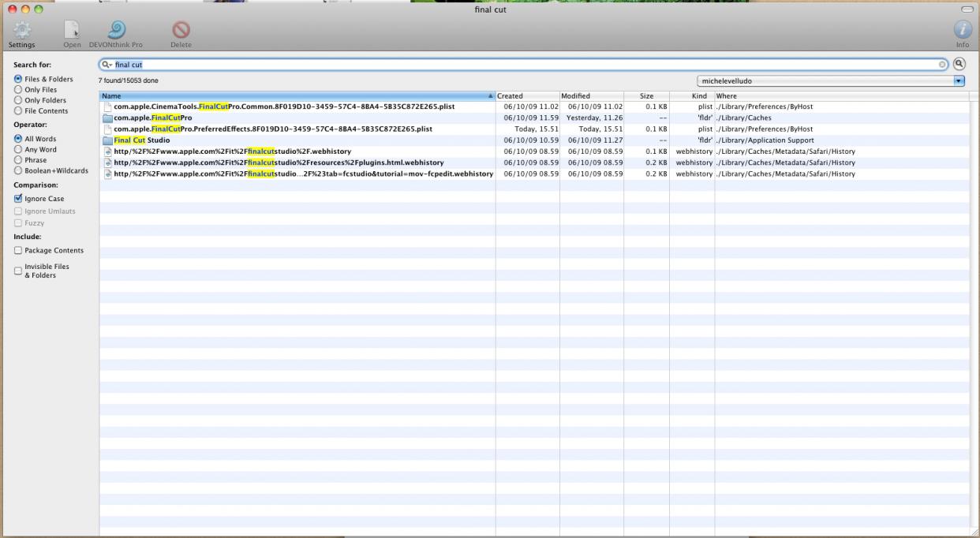Choose Any Word operator
980x538 pixels.
click(x=18, y=150)
